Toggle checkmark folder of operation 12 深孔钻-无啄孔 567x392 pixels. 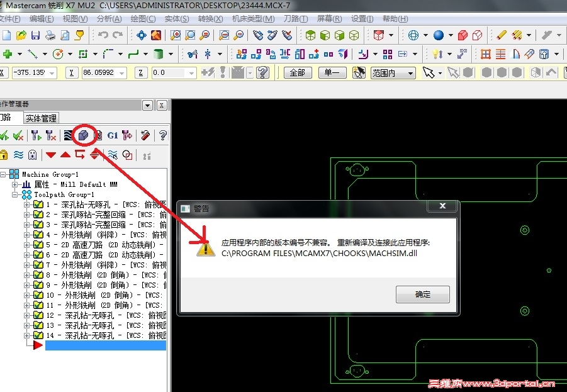[38, 315]
